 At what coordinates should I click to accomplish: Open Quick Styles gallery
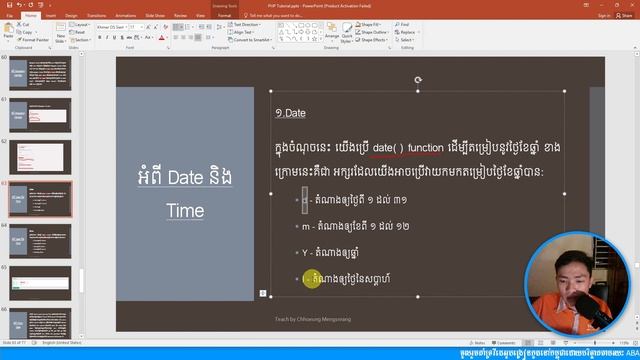[x=347, y=33]
